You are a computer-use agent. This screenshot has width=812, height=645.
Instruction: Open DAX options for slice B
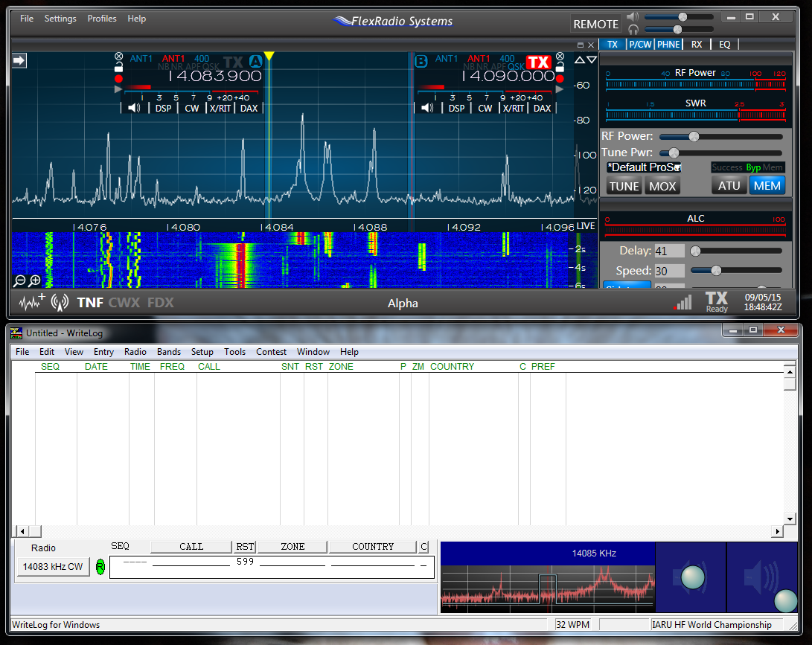[x=542, y=108]
